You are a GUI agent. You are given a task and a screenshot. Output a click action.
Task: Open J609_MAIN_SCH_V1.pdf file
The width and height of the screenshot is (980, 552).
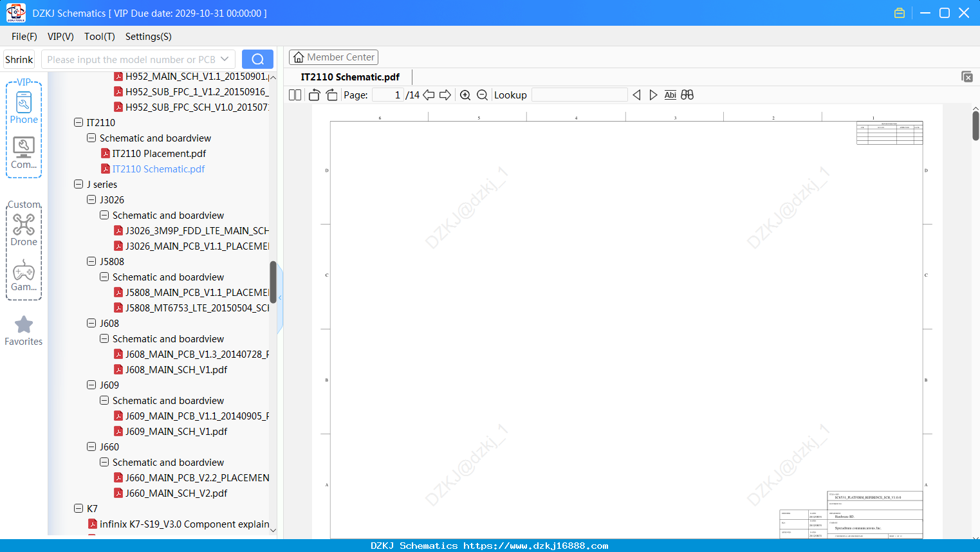[x=171, y=432]
